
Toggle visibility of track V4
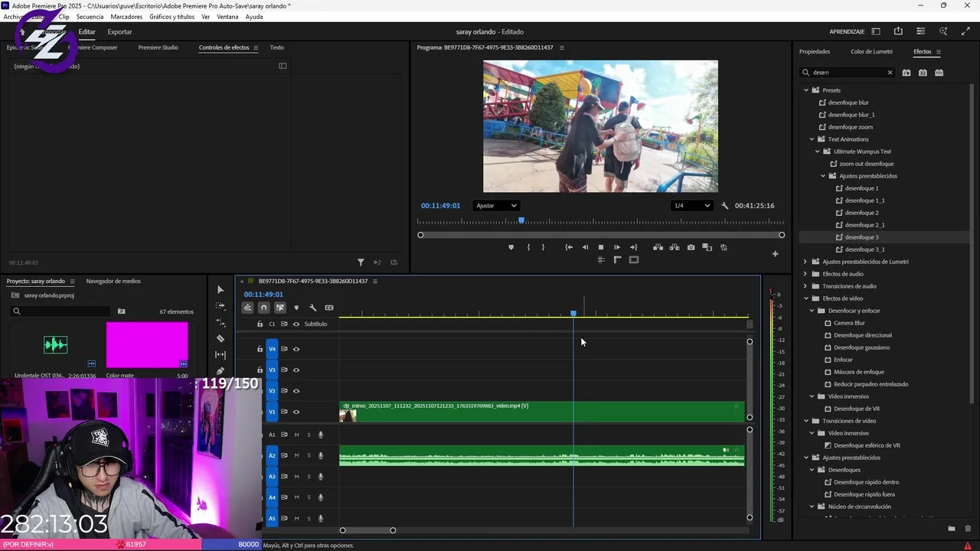pyautogui.click(x=296, y=349)
